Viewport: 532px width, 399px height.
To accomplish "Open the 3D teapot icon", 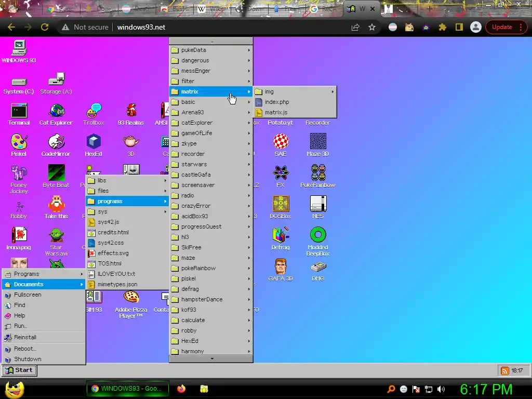I will click(131, 145).
